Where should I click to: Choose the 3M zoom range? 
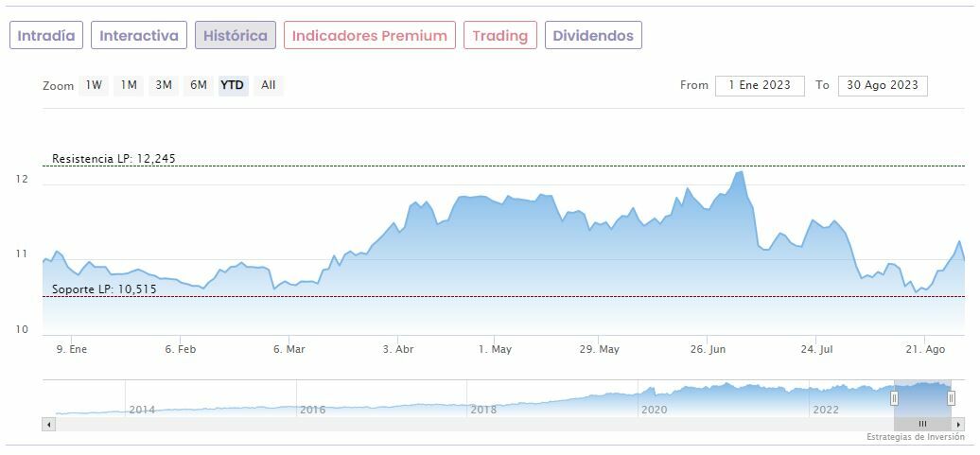164,85
